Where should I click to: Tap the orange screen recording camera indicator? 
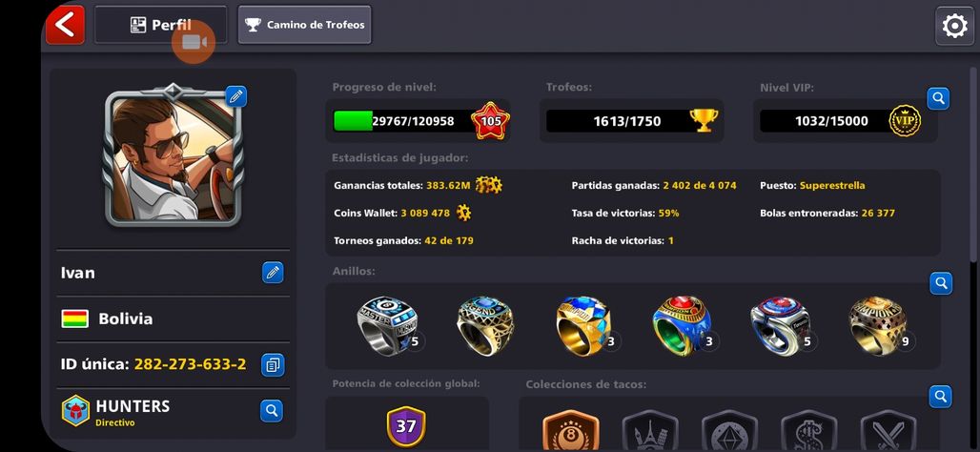click(x=194, y=42)
